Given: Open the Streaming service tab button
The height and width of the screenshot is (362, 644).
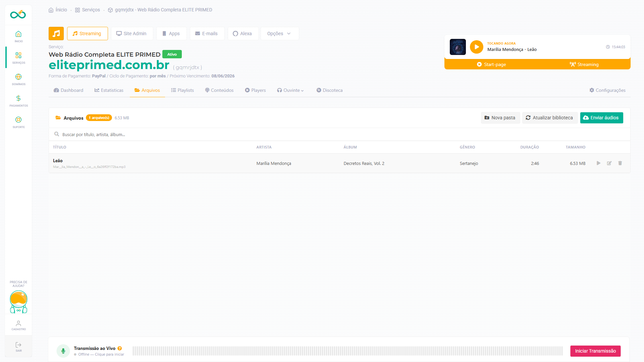Looking at the screenshot, I should coord(87,34).
